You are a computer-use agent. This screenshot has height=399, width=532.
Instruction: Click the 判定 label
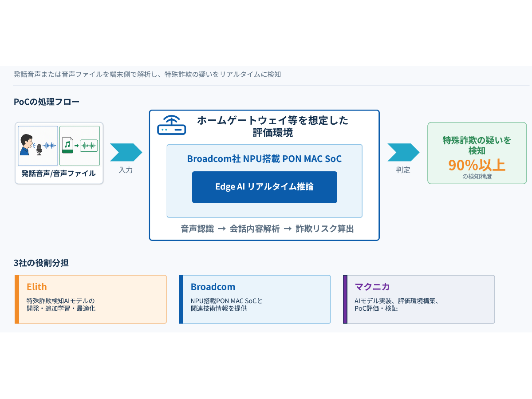(403, 170)
